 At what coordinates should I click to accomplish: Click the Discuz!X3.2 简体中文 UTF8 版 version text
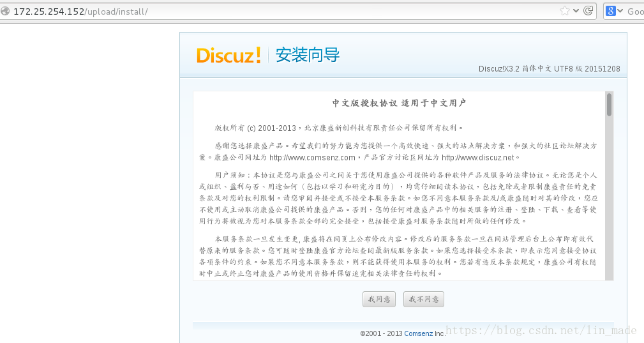pos(549,68)
